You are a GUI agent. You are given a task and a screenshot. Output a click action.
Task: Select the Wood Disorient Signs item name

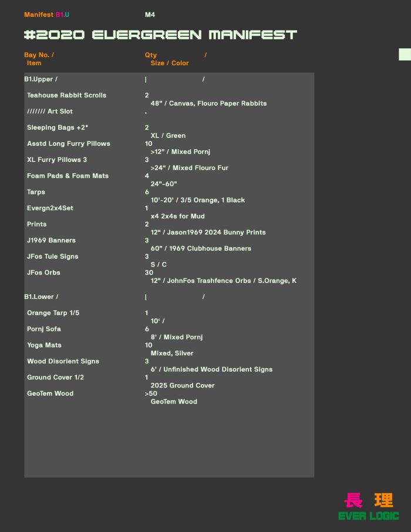(63, 362)
